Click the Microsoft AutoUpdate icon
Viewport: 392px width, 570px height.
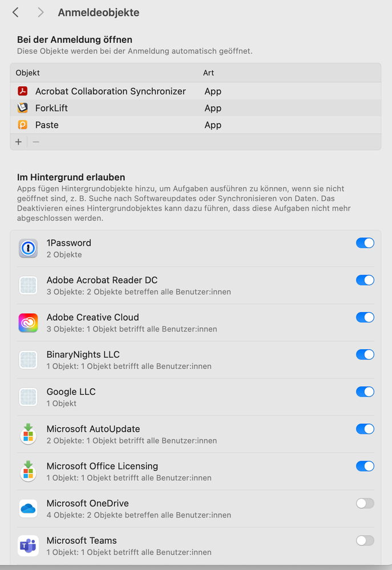tap(28, 434)
